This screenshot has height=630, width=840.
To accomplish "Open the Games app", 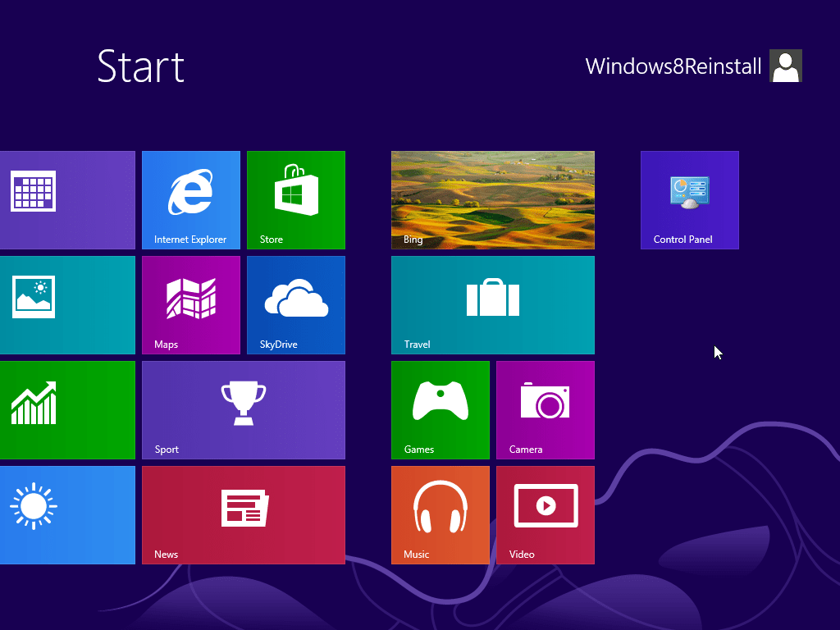I will click(x=441, y=409).
